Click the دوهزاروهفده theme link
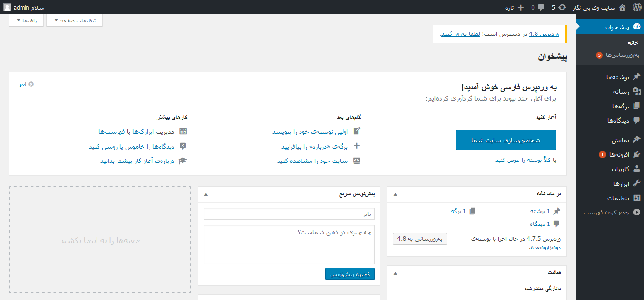The width and height of the screenshot is (644, 300). point(546,247)
